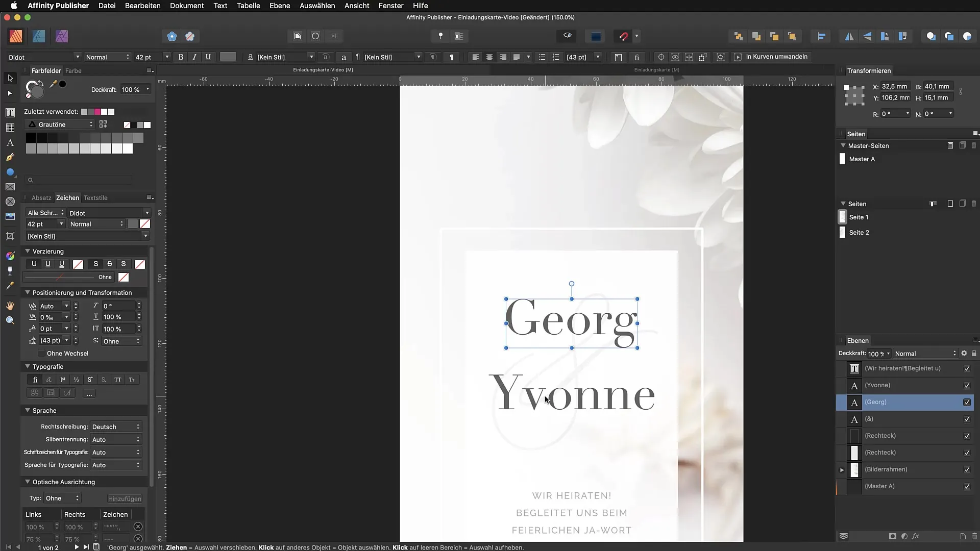Go to next page arrow
This screenshot has height=551, width=980.
click(77, 547)
